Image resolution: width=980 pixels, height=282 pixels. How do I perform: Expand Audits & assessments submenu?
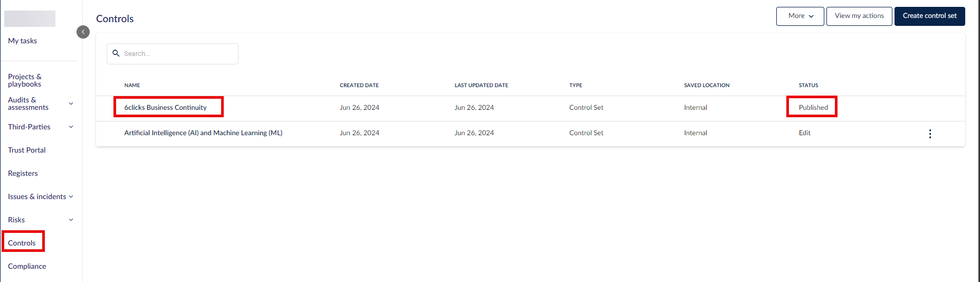[71, 104]
